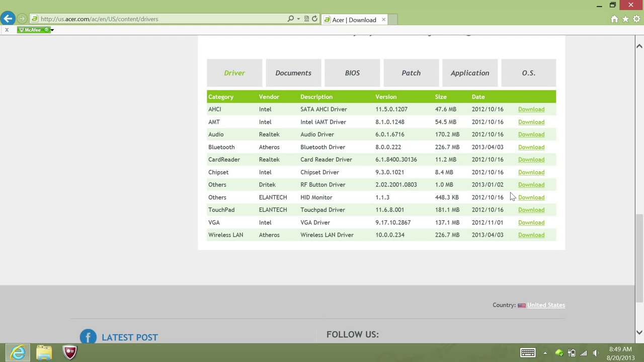Download the Wireless LAN Driver
The width and height of the screenshot is (644, 362).
531,235
